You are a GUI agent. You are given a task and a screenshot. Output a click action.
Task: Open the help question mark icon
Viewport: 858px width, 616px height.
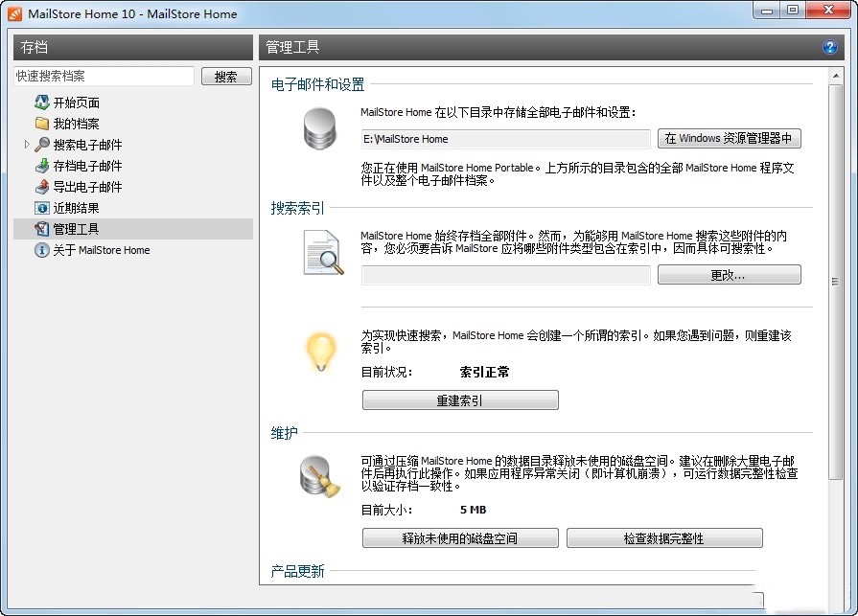(x=830, y=46)
